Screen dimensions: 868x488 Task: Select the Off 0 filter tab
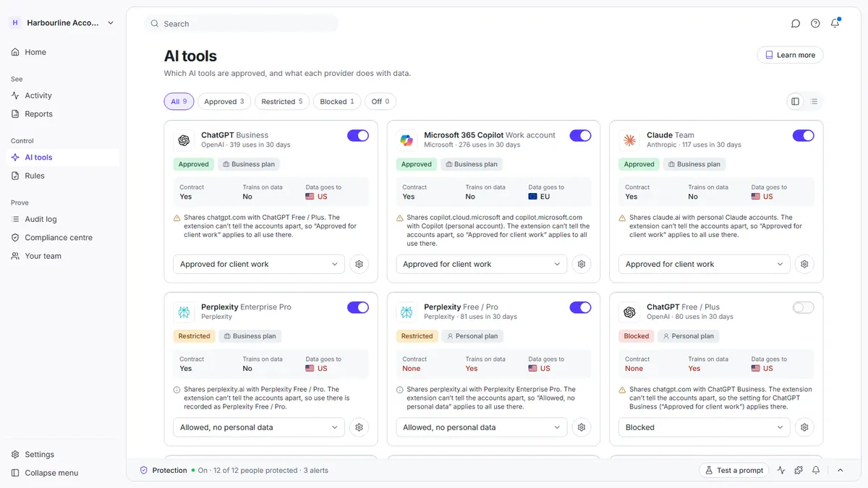tap(380, 101)
